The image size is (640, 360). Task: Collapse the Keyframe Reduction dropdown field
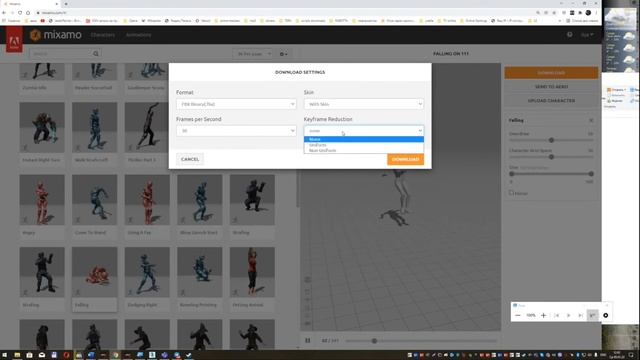364,131
